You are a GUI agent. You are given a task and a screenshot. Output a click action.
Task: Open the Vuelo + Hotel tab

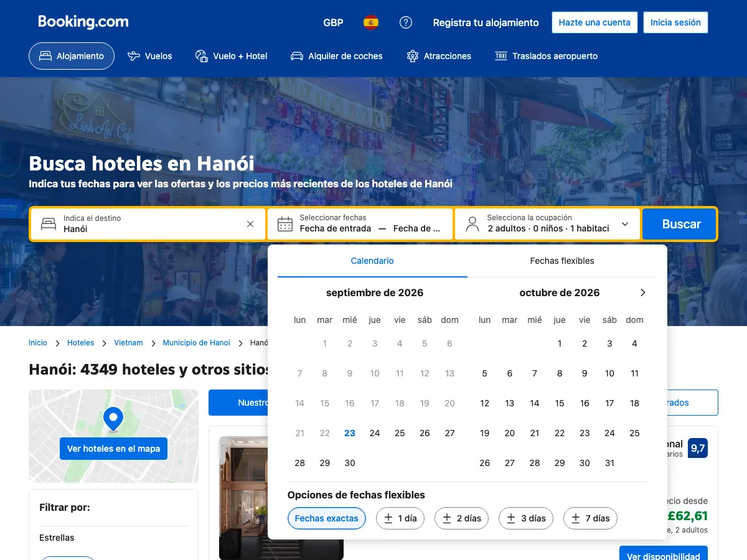point(231,56)
